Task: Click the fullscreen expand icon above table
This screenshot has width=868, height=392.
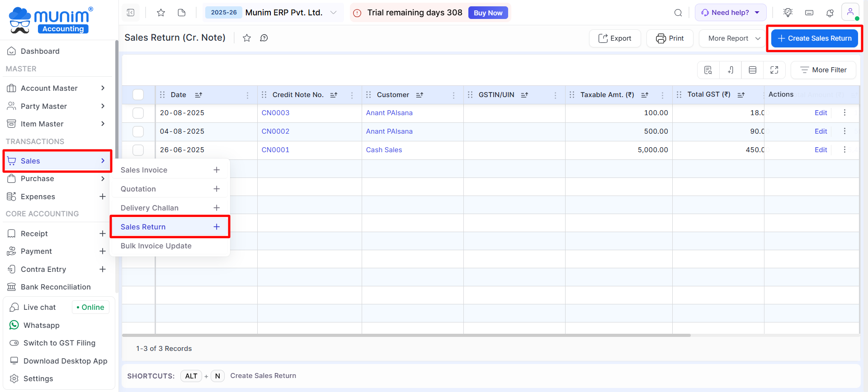Action: [774, 70]
